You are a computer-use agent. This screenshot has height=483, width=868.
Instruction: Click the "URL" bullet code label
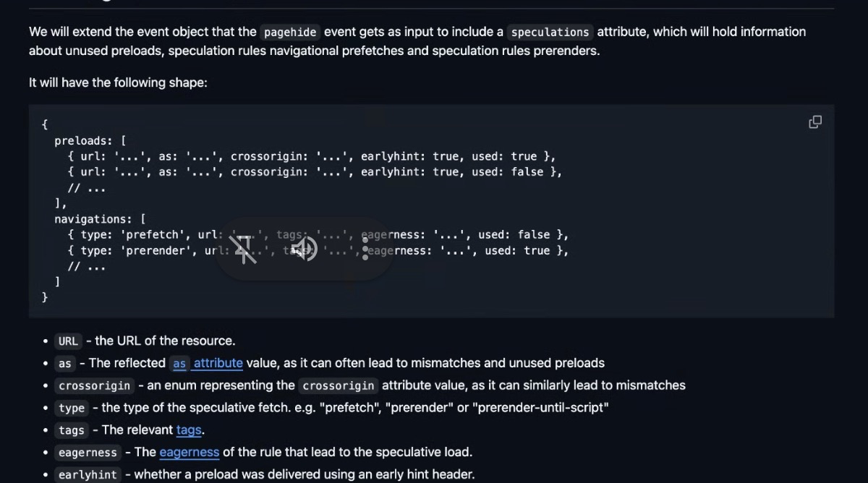point(68,341)
